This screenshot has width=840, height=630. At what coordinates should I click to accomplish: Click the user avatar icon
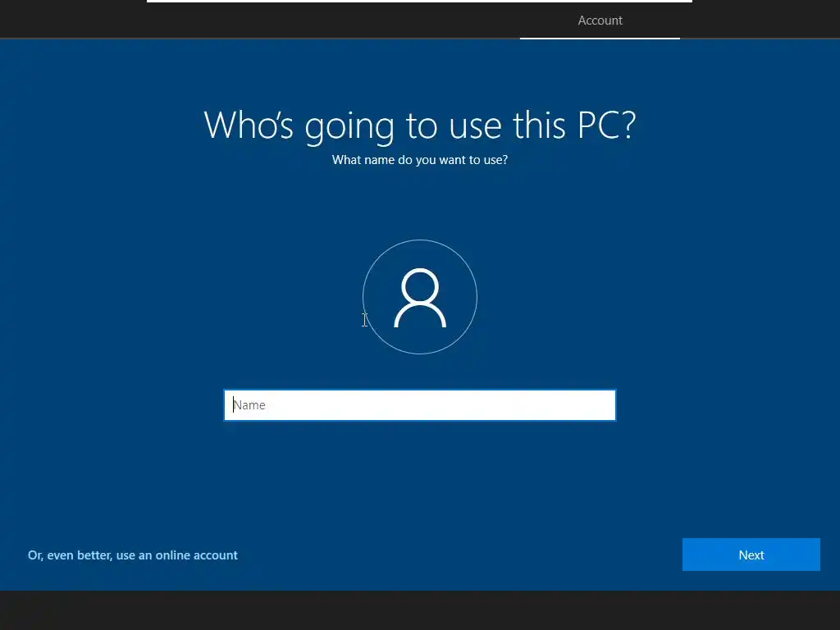[x=420, y=297]
